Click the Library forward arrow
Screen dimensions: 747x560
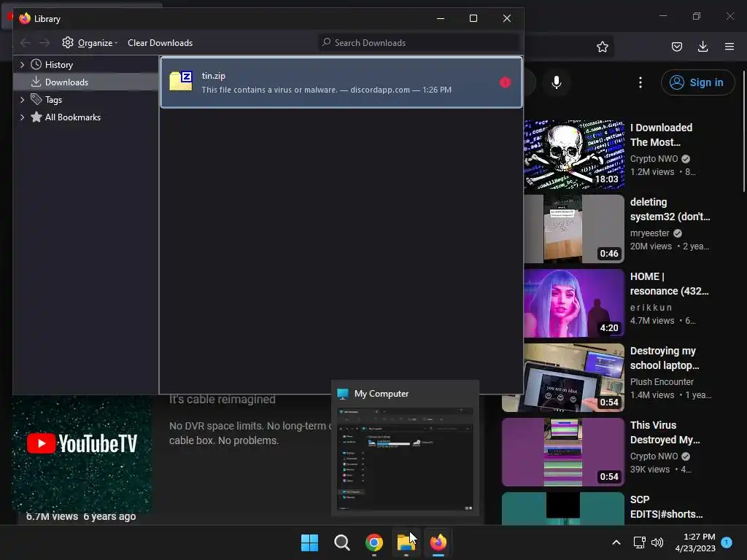[x=44, y=43]
